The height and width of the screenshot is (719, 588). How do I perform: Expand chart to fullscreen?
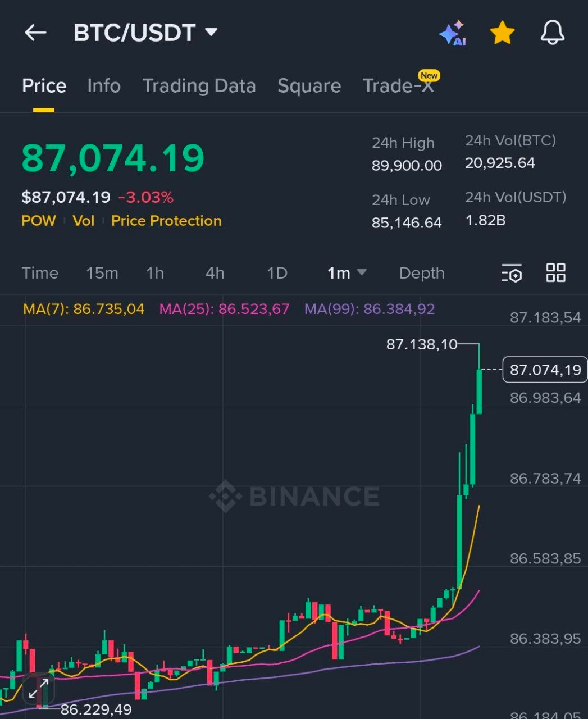pos(39,688)
